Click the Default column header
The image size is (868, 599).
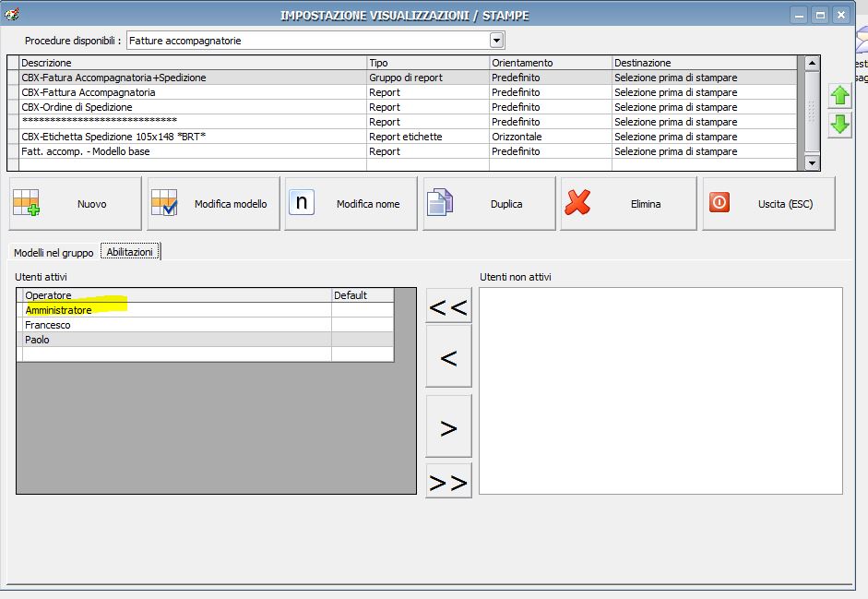click(363, 295)
